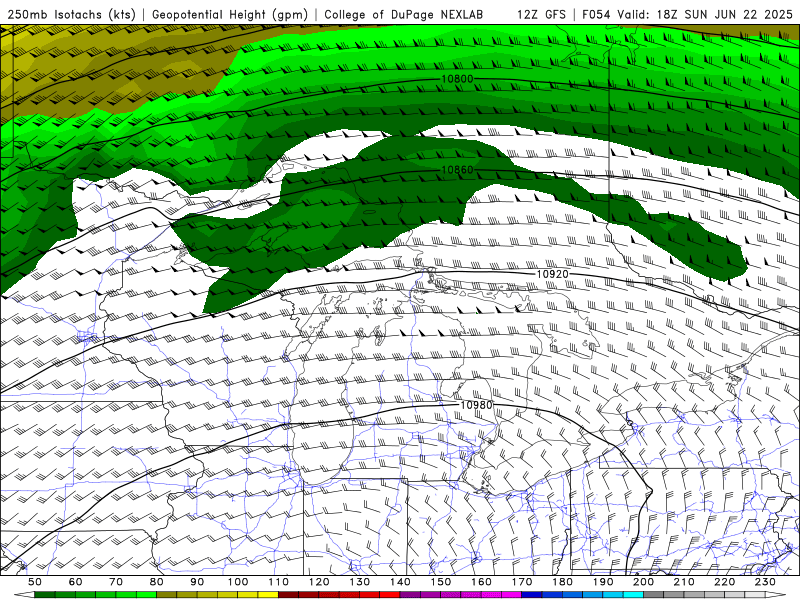Pick the bright yellow swatch just left of 110
Viewport: 800px width, 600px height.
[x=268, y=595]
